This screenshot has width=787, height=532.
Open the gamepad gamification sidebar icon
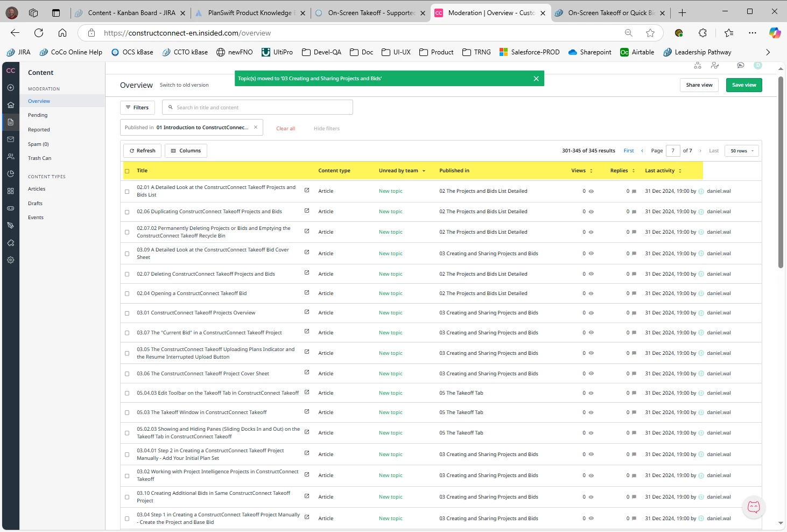[x=10, y=208]
